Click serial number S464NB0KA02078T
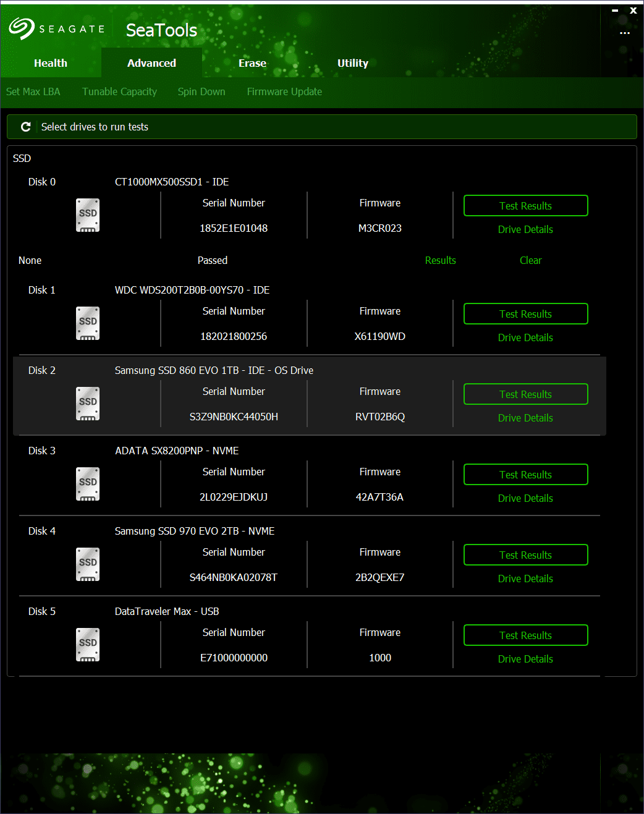This screenshot has height=814, width=644. [x=234, y=577]
